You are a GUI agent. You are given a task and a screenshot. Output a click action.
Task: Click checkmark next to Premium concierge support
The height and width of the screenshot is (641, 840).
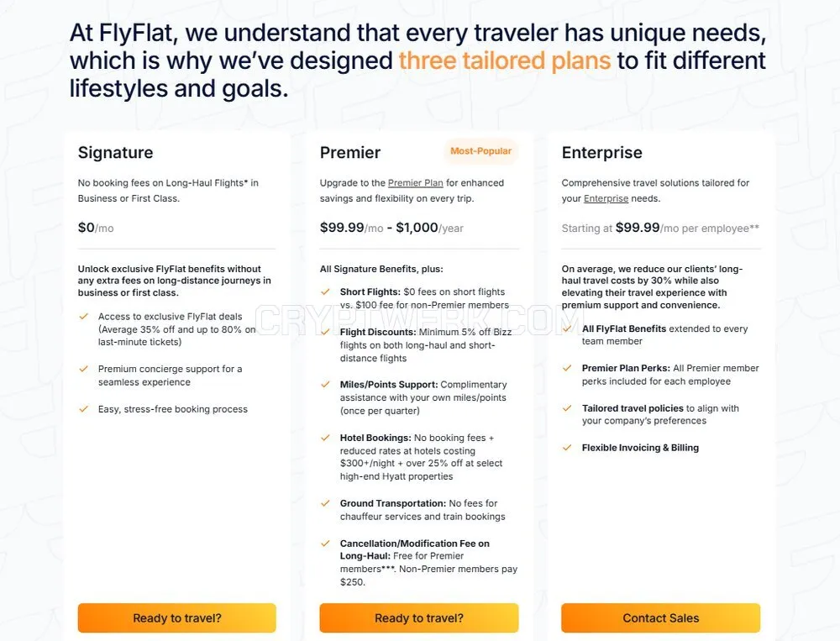[x=83, y=369]
